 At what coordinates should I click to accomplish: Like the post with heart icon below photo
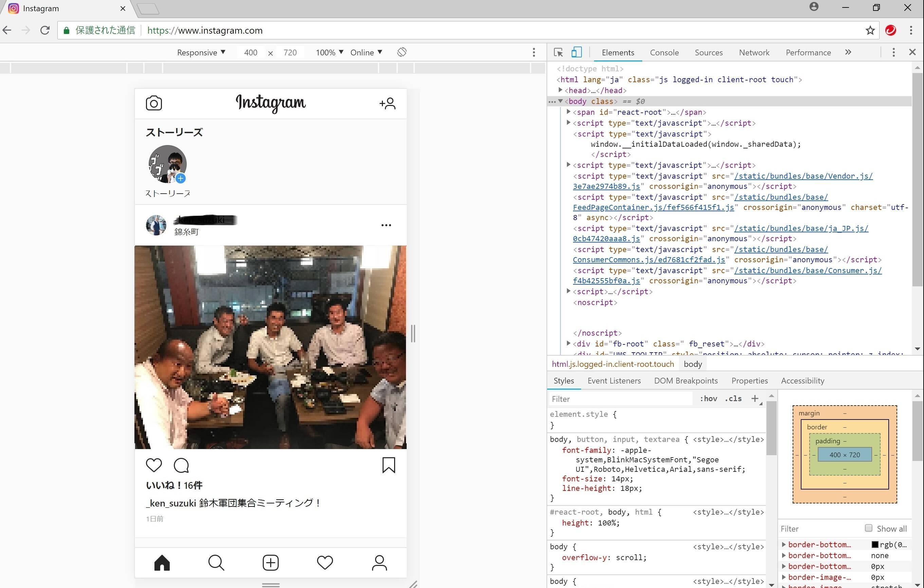(x=154, y=465)
